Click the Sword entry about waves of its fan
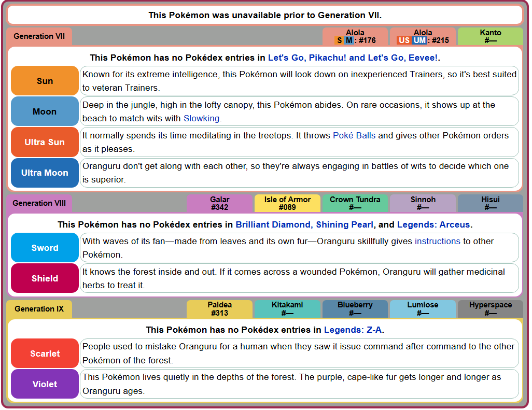 (299, 248)
